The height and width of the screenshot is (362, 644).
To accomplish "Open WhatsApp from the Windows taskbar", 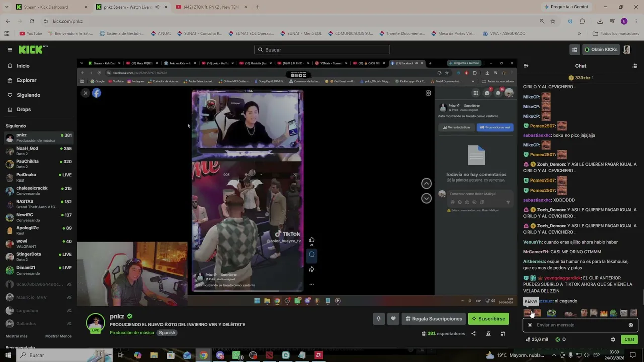I will point(236,355).
